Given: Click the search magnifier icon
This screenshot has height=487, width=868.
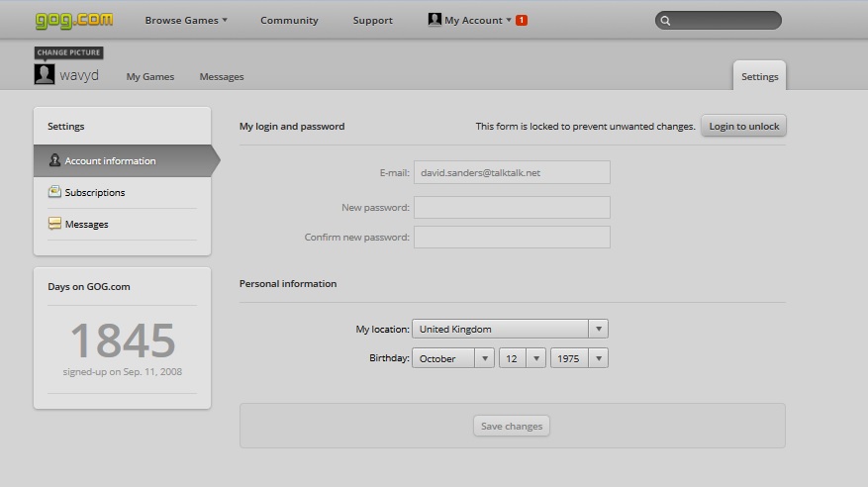Looking at the screenshot, I should (665, 21).
